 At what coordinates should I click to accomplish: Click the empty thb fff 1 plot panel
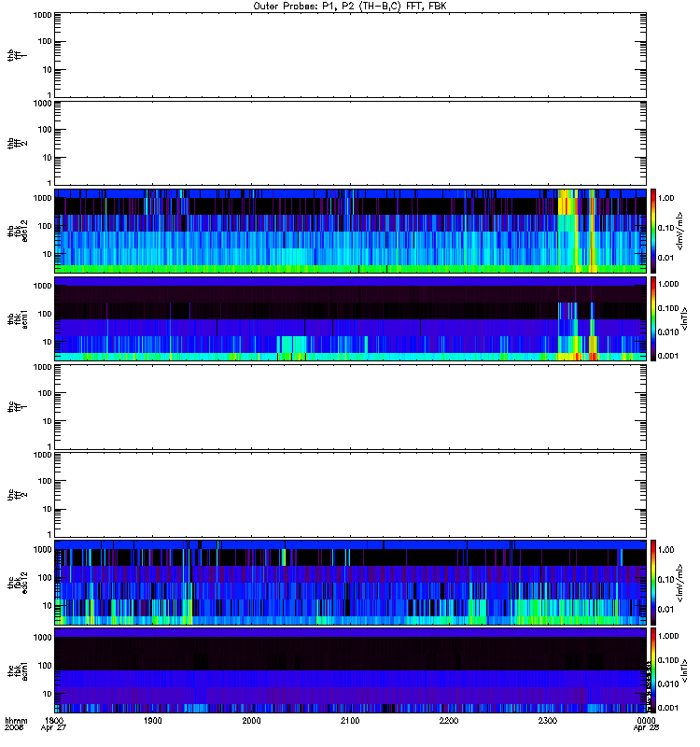(350, 56)
